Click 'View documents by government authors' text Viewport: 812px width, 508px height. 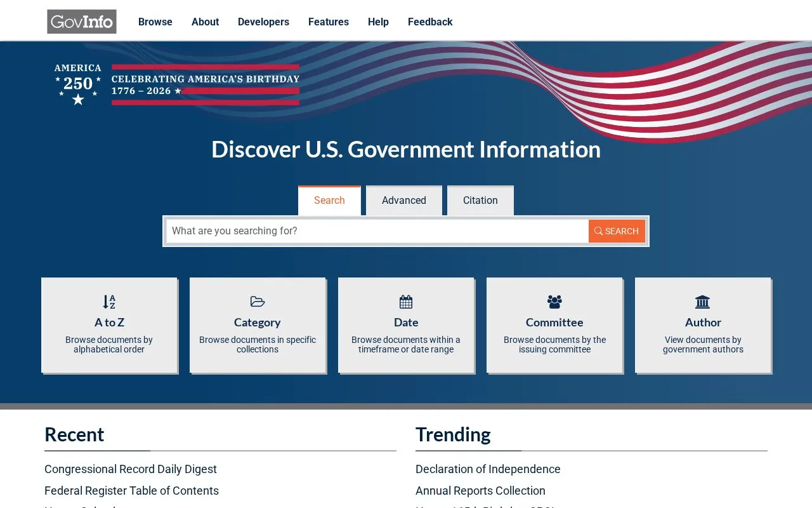703,345
